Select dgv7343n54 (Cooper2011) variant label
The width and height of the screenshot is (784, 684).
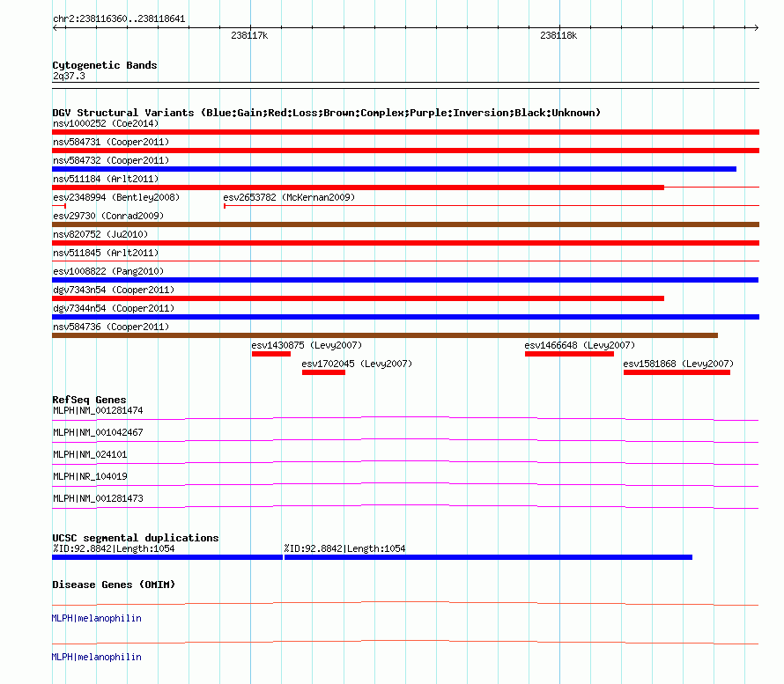coord(114,290)
